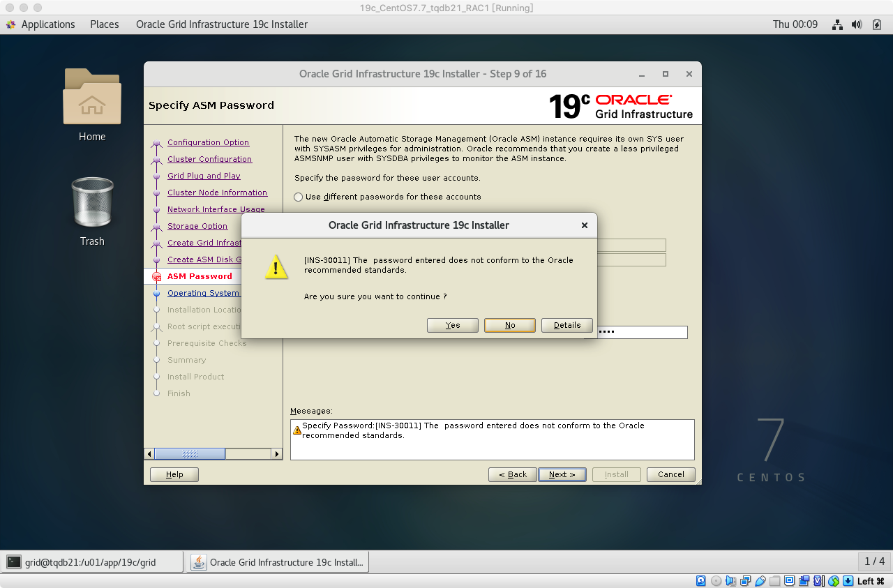The image size is (893, 588).
Task: Click the yellow warning triangle icon in dialog
Action: 276,267
